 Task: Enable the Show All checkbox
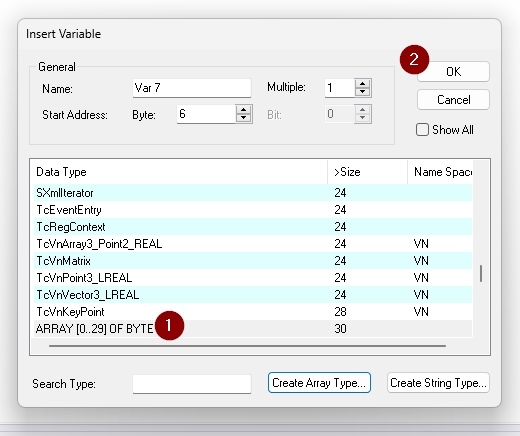(422, 130)
